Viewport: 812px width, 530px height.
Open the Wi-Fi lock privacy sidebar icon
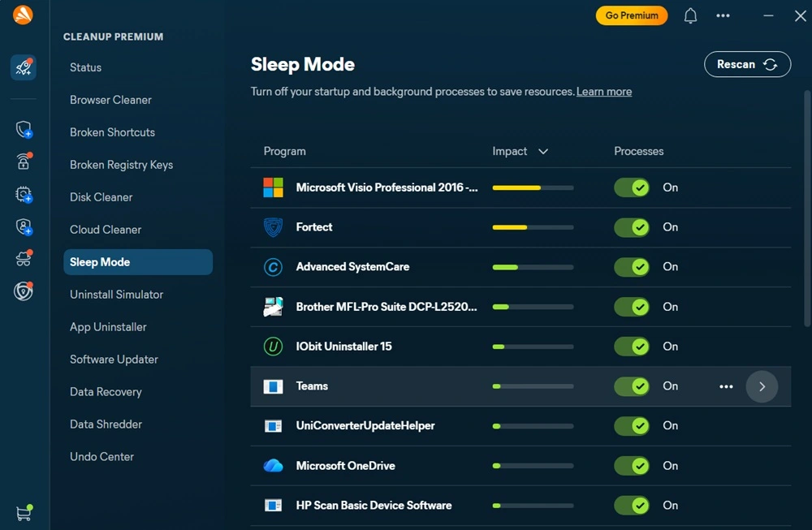[24, 161]
